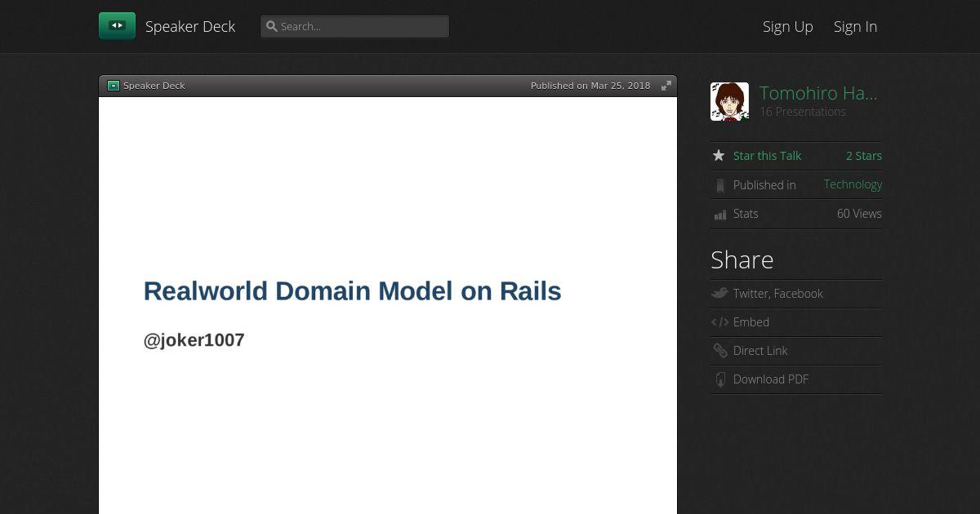Open the Embed option
The width and height of the screenshot is (980, 514).
[x=751, y=322]
